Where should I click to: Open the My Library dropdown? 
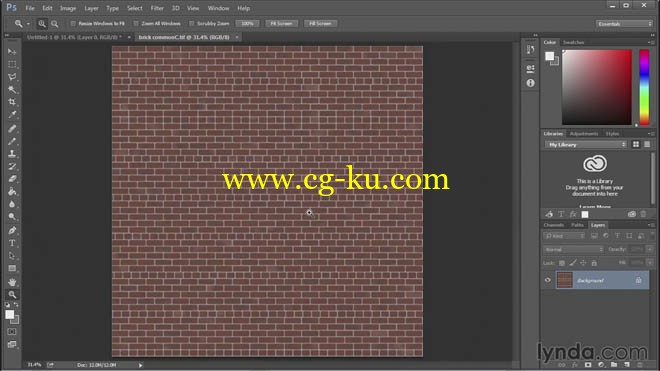(585, 144)
